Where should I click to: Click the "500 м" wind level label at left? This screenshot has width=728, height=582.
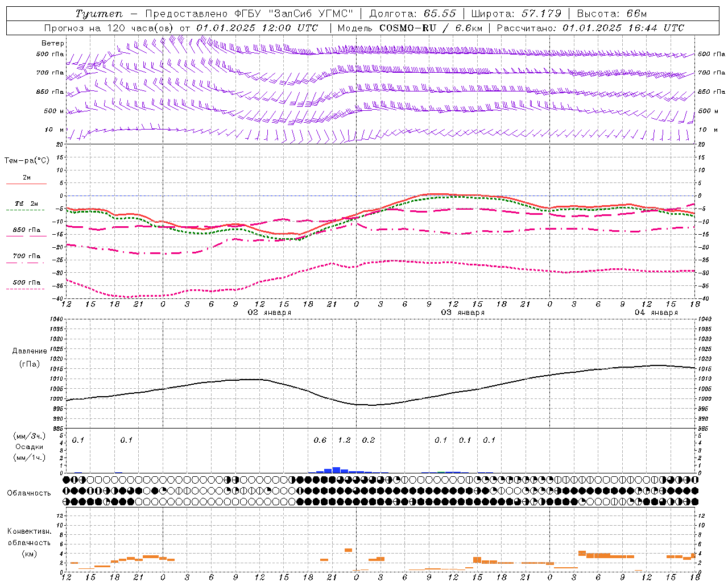(x=54, y=111)
